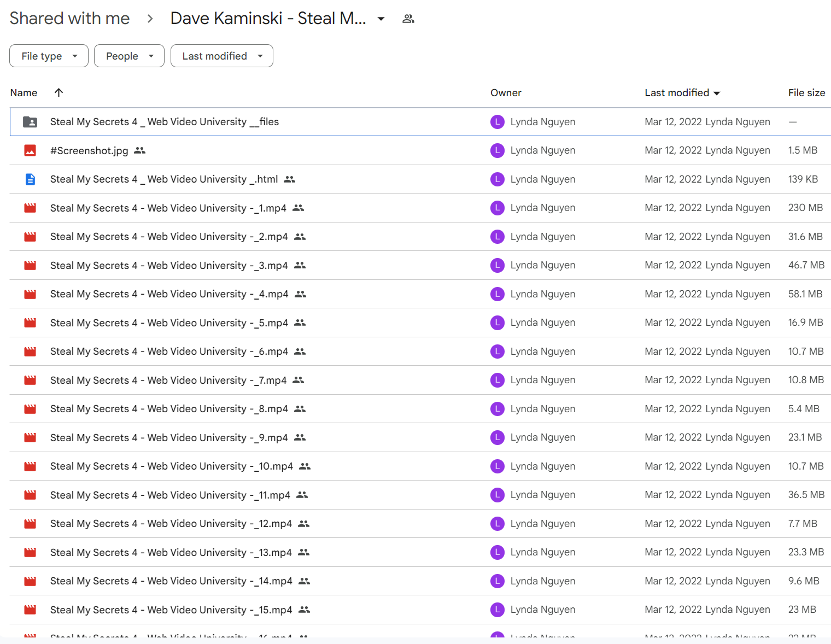Expand the Dave Kaminski folder dropdown arrow

pos(381,19)
